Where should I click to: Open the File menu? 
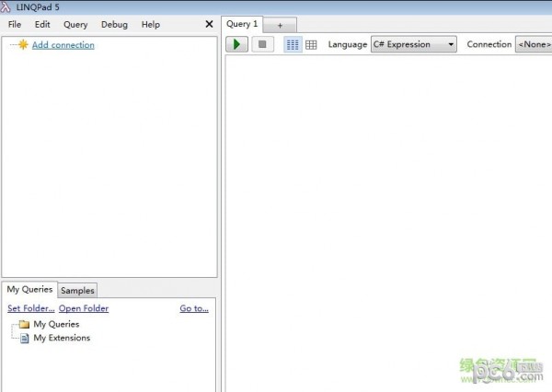(x=15, y=24)
